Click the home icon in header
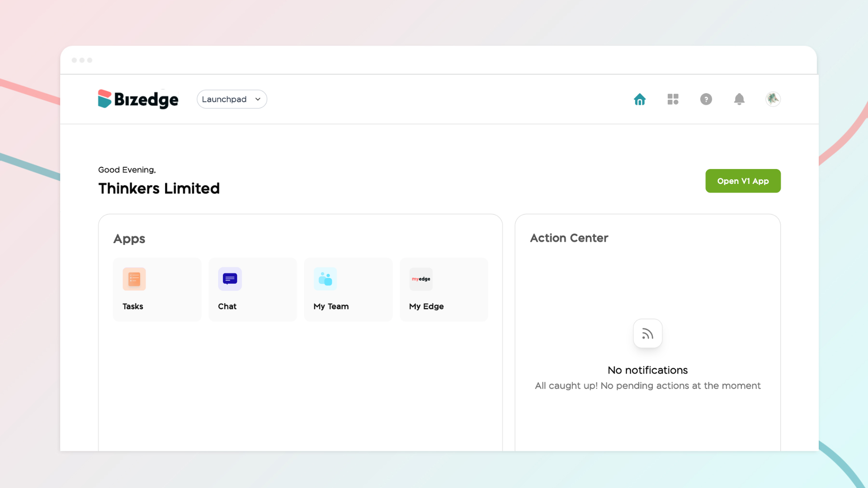Screen dimensions: 868x488 coord(640,99)
